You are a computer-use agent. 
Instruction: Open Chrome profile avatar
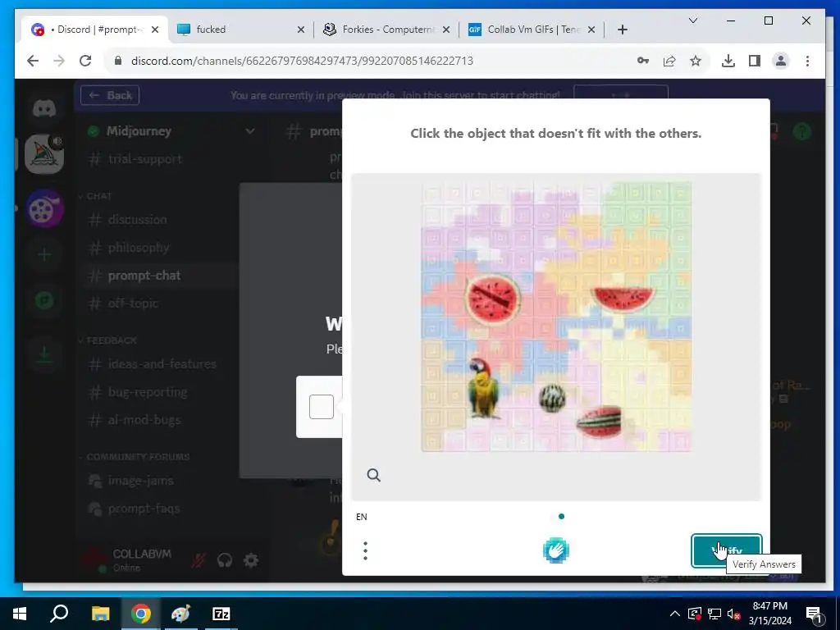[781, 61]
